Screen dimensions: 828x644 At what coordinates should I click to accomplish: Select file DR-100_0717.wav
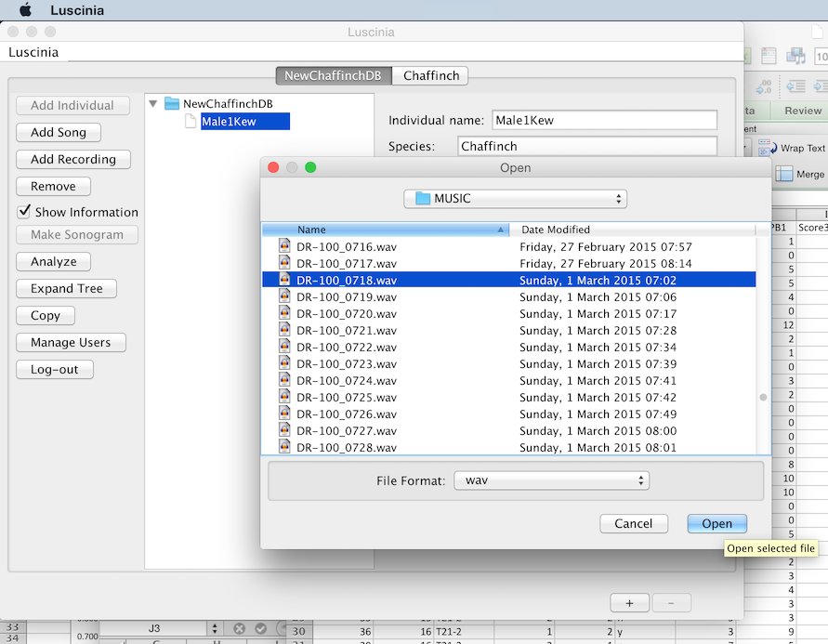[x=509, y=263]
